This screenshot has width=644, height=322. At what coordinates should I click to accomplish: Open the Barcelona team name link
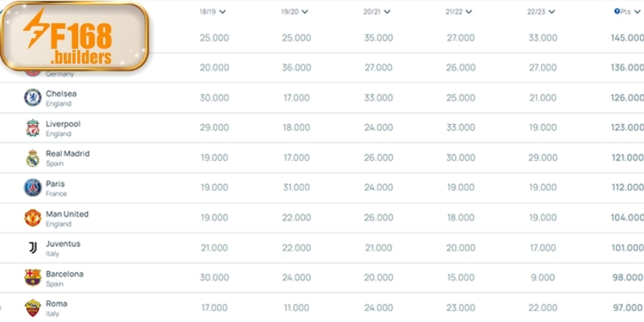pyautogui.click(x=64, y=274)
